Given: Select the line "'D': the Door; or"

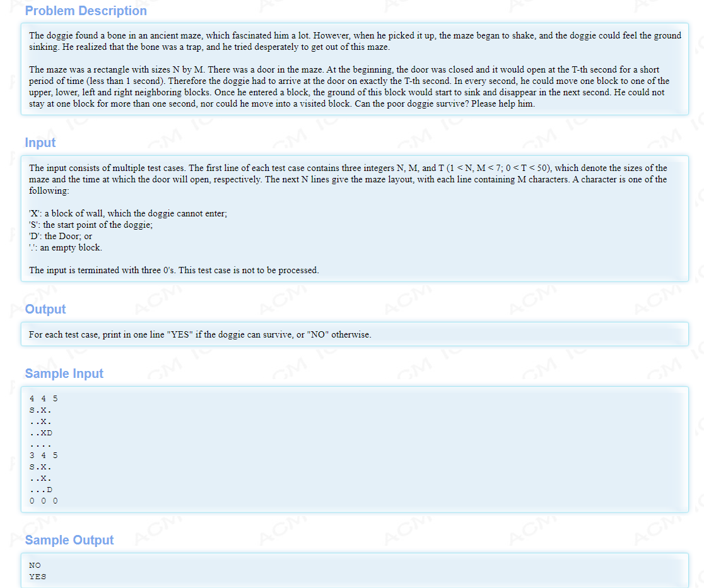Looking at the screenshot, I should 61,237.
